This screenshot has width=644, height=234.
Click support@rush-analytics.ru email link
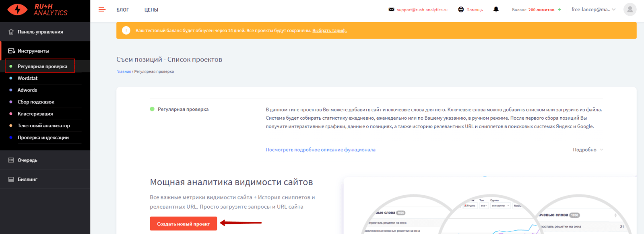pyautogui.click(x=422, y=10)
